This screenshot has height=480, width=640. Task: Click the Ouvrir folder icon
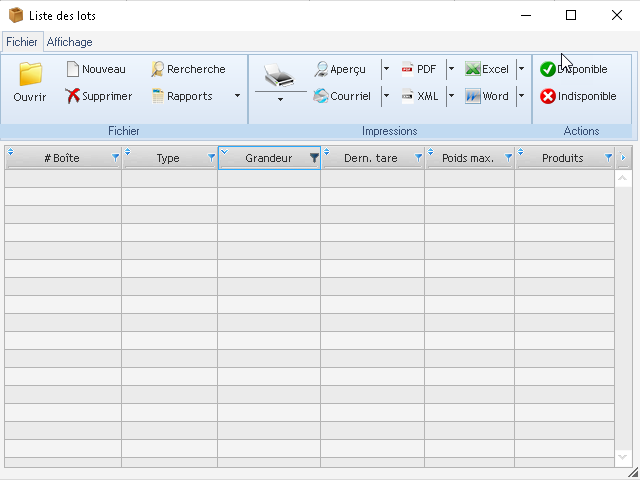point(30,76)
